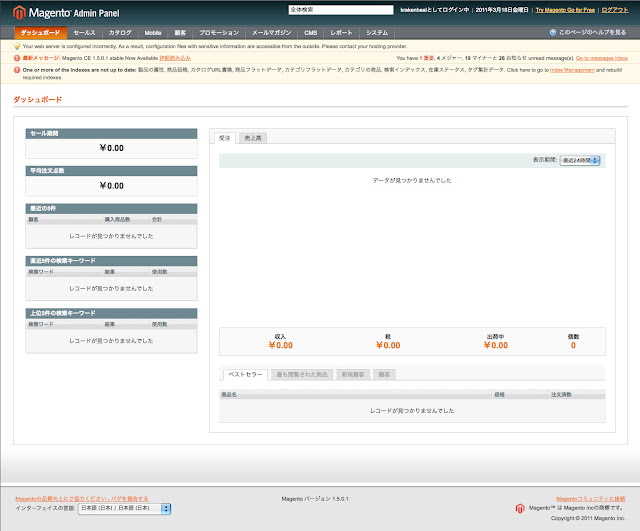Click the データが見つかりませんでした message
This screenshot has height=531, width=640.
click(412, 180)
